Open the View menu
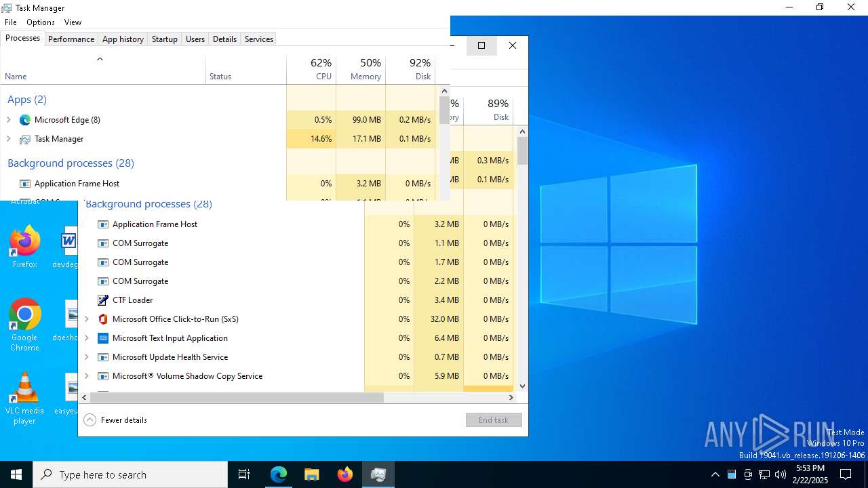 click(73, 22)
